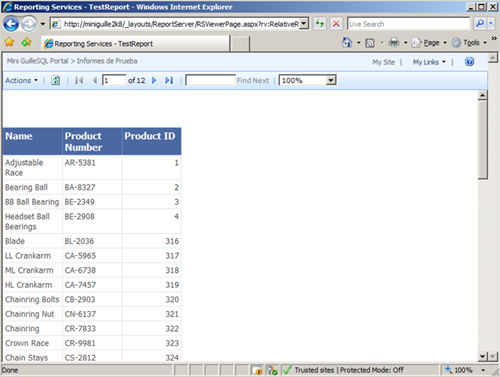Click the Headset Ball Bearings cell
Screen dimensions: 500x377
(x=32, y=221)
